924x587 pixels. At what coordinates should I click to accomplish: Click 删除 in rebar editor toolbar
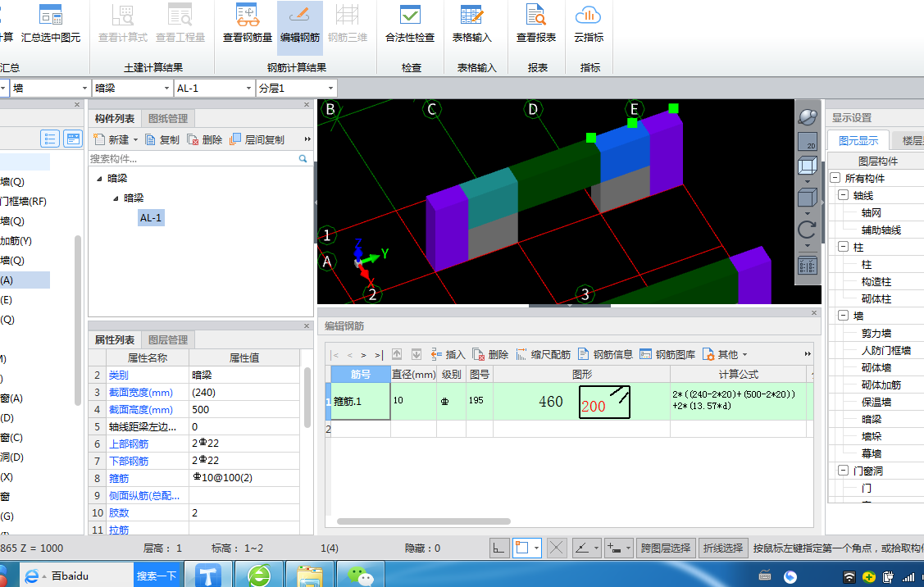pos(490,354)
